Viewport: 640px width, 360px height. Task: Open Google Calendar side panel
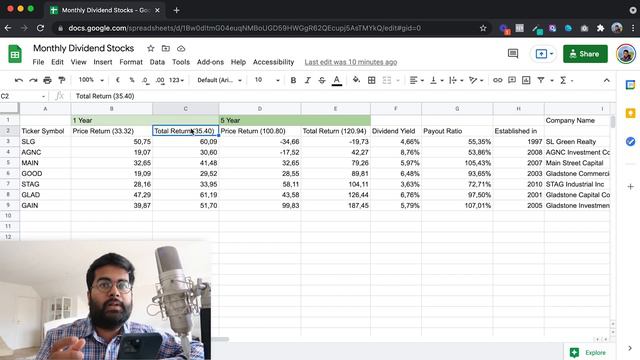click(630, 85)
